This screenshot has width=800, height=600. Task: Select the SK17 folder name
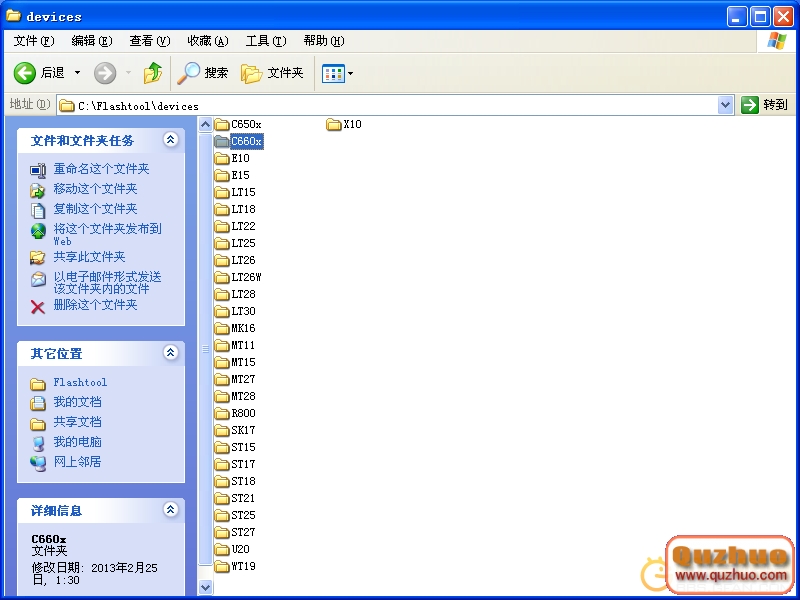243,430
